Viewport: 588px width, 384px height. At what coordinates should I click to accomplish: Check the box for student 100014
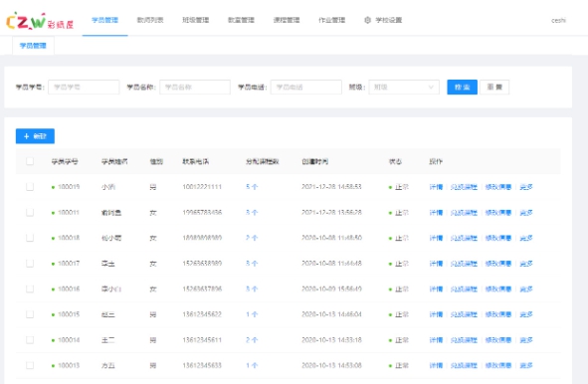pos(30,340)
